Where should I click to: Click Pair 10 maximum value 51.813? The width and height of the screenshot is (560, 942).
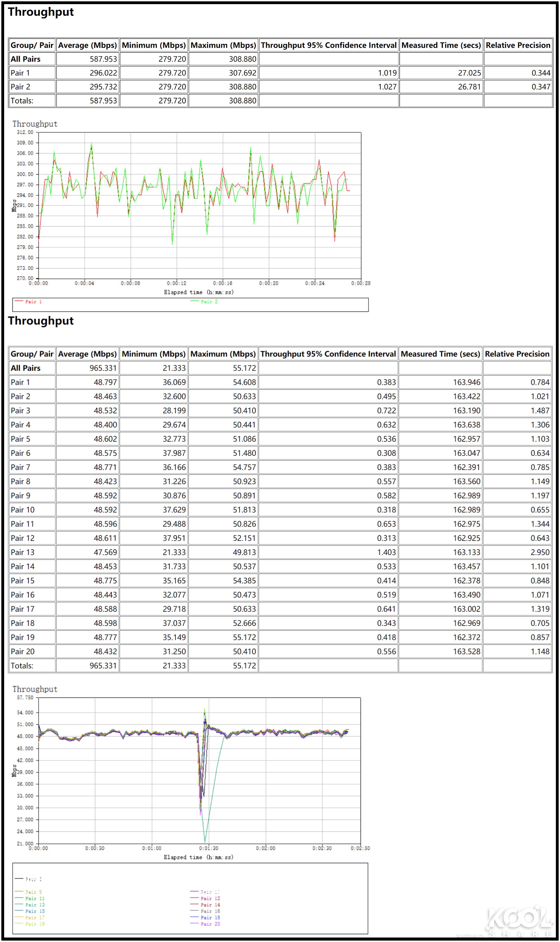pos(244,510)
